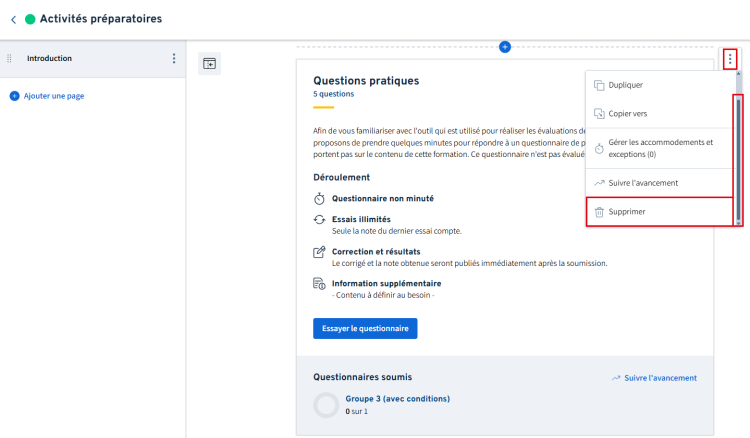The width and height of the screenshot is (750, 438).
Task: Open the Introduction page options menu
Action: click(174, 59)
